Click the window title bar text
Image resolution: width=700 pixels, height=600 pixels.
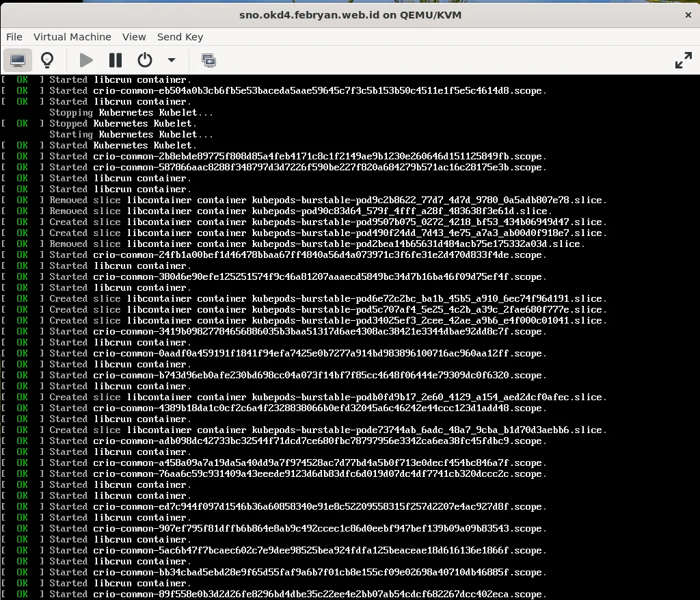pos(350,14)
